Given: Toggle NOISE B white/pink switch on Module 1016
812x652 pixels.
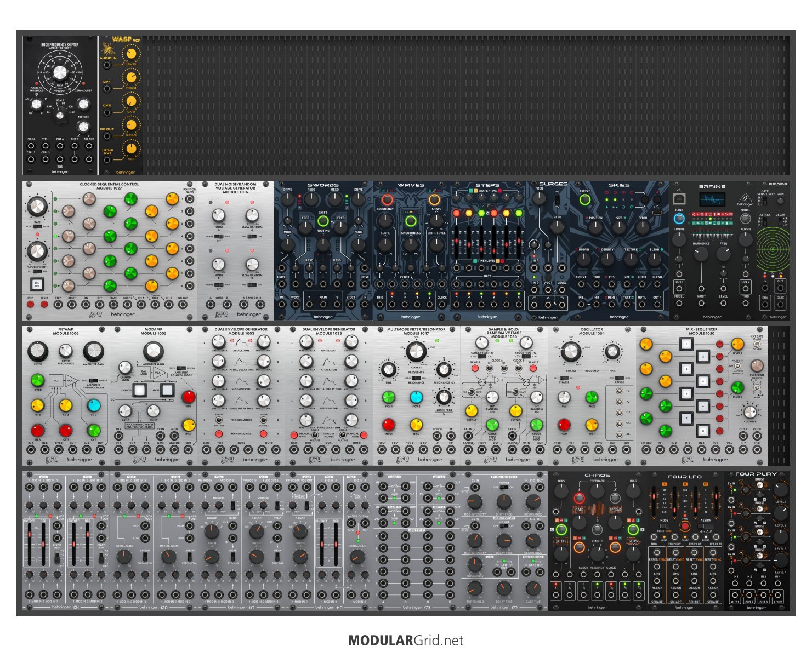Looking at the screenshot, I should (x=219, y=285).
